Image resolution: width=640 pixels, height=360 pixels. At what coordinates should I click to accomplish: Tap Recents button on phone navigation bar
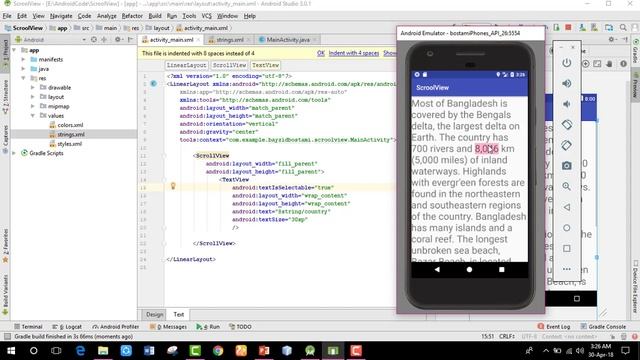coord(502,269)
